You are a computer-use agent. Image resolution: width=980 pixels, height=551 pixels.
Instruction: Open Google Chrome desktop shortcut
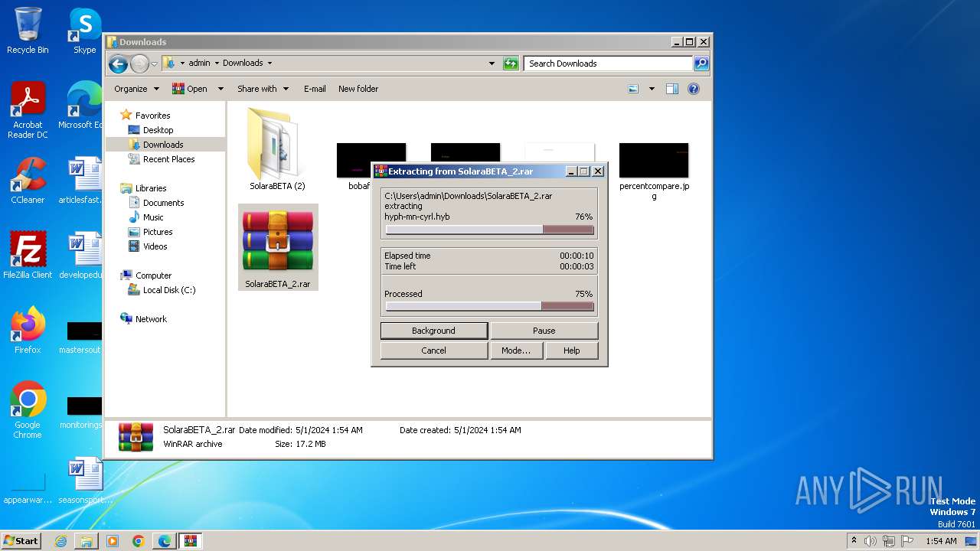[x=28, y=410]
